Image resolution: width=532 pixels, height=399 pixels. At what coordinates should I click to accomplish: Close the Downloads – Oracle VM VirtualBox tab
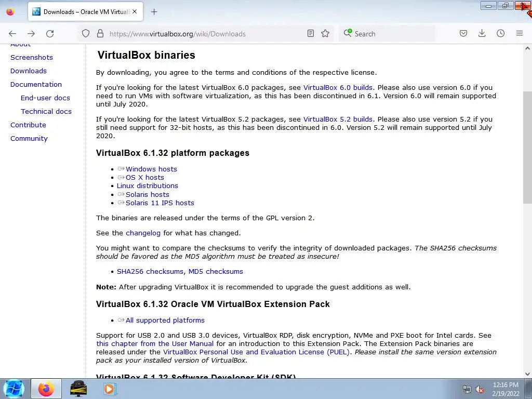click(135, 11)
